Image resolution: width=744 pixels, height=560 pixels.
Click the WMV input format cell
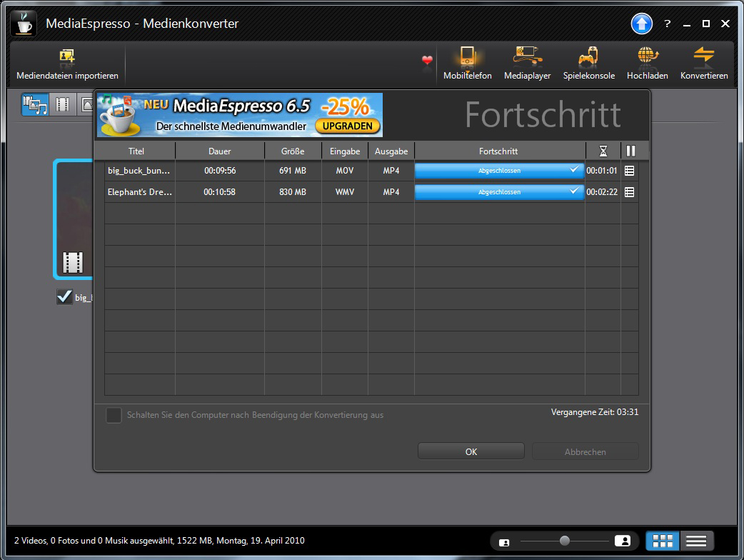pos(344,192)
